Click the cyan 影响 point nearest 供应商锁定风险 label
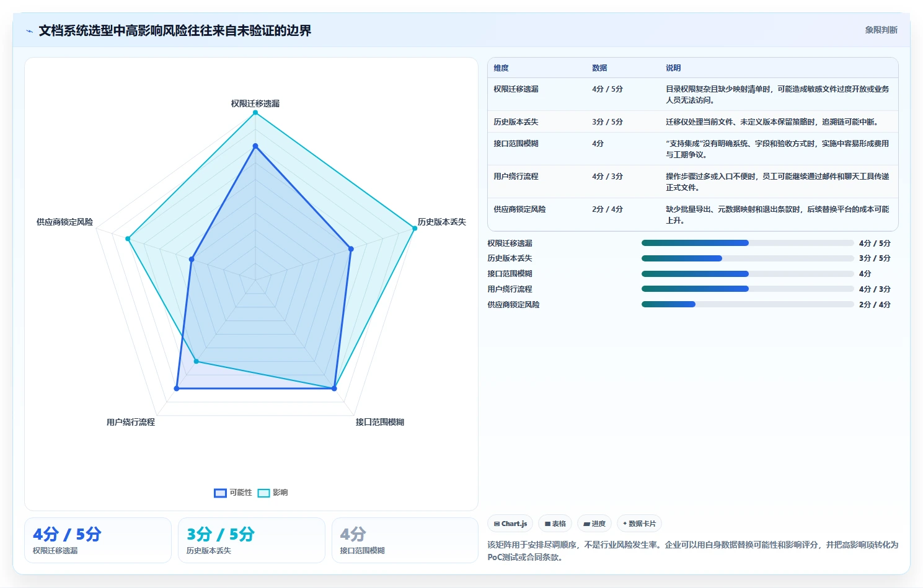Screen dimensions: 923x588 click(x=128, y=239)
